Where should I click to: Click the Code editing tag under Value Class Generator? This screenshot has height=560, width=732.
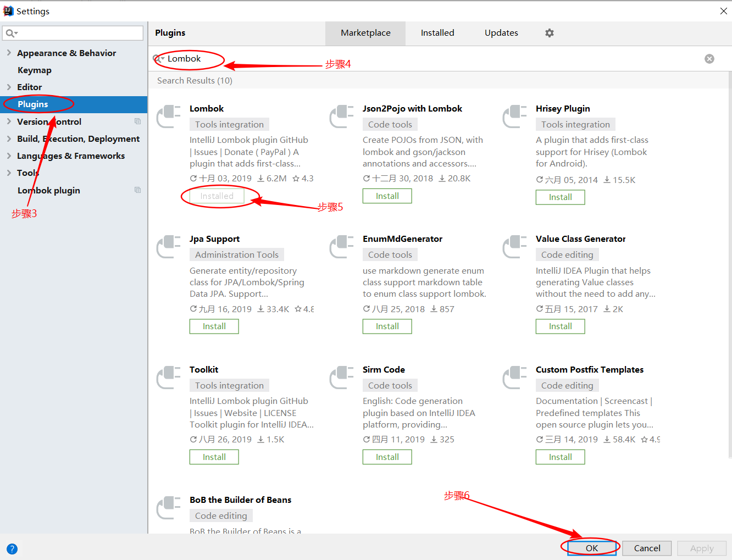(567, 255)
